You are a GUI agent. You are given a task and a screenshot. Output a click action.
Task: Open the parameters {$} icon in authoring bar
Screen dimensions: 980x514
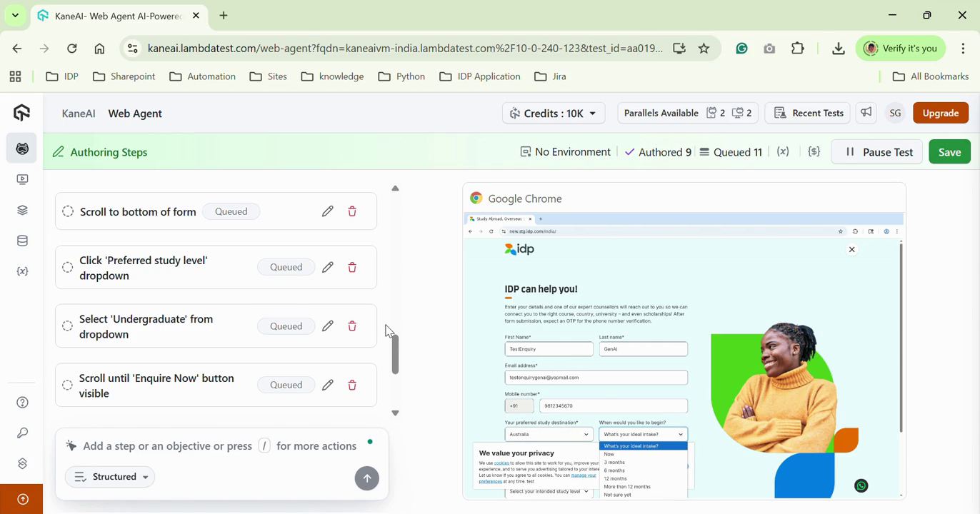(x=814, y=152)
